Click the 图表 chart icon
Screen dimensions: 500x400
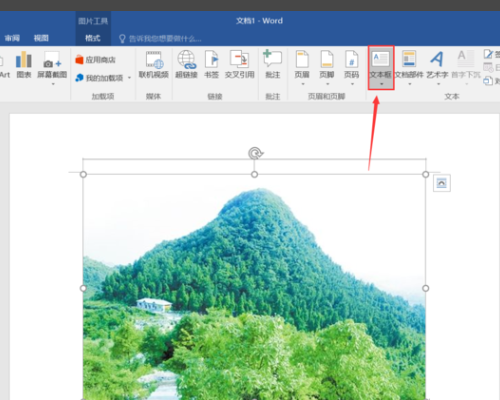point(24,59)
